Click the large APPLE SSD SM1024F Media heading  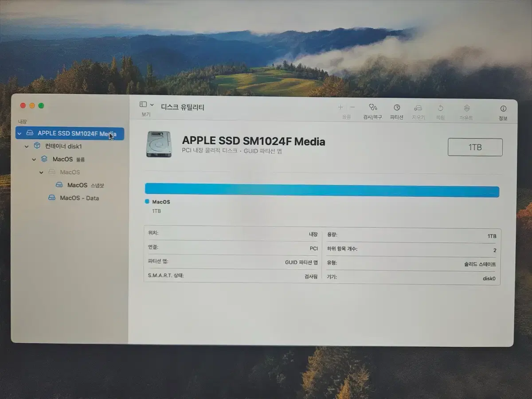pos(254,141)
